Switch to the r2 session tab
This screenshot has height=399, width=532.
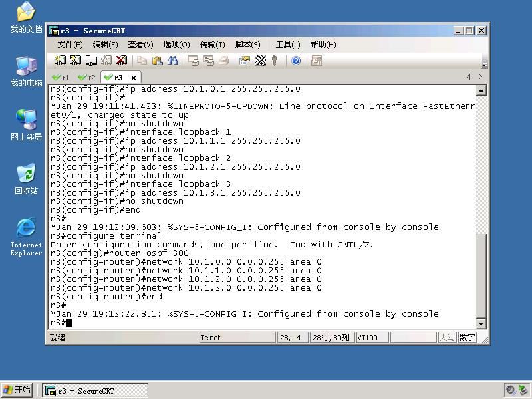tap(86, 78)
